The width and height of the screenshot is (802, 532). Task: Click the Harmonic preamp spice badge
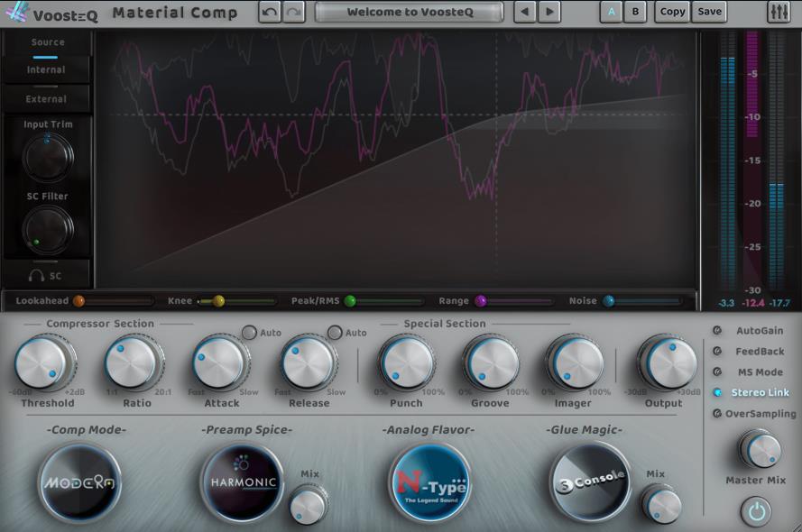[241, 482]
